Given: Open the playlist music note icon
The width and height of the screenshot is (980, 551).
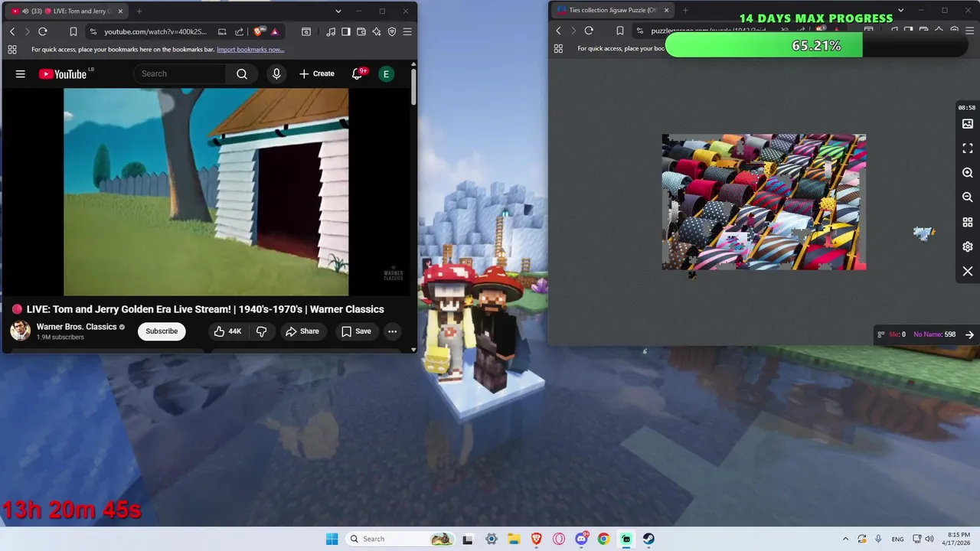Looking at the screenshot, I should [x=331, y=31].
